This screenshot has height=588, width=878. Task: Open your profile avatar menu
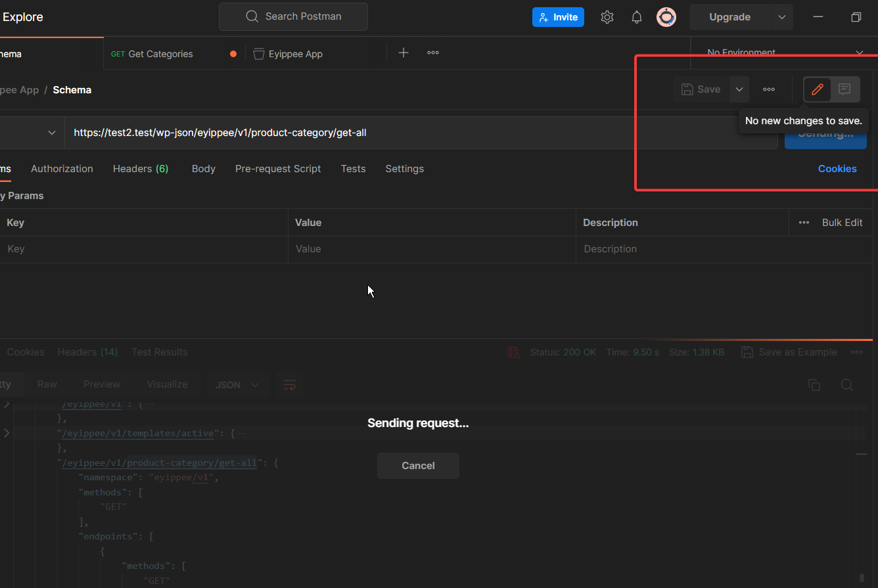click(x=666, y=16)
